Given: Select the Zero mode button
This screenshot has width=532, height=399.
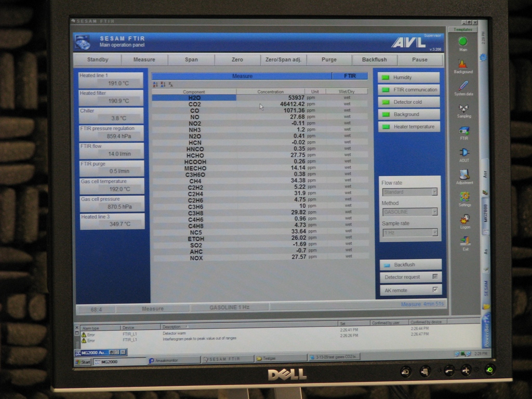Looking at the screenshot, I should tap(237, 60).
